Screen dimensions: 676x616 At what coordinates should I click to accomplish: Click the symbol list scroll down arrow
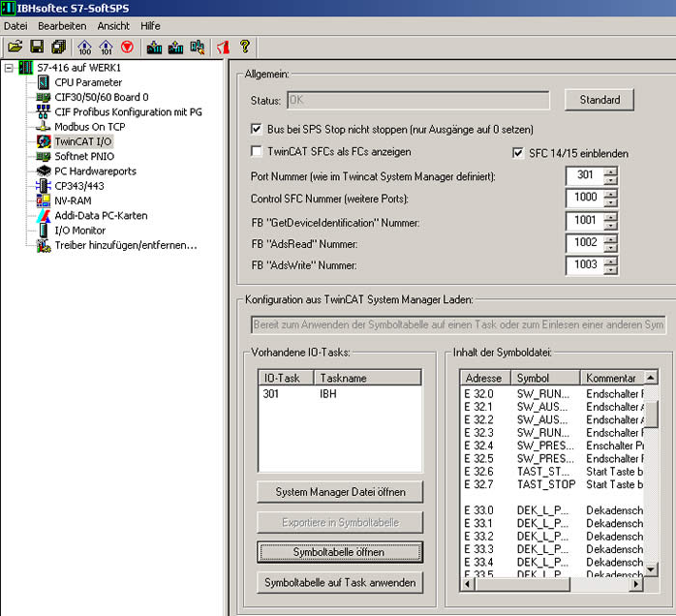tap(651, 570)
